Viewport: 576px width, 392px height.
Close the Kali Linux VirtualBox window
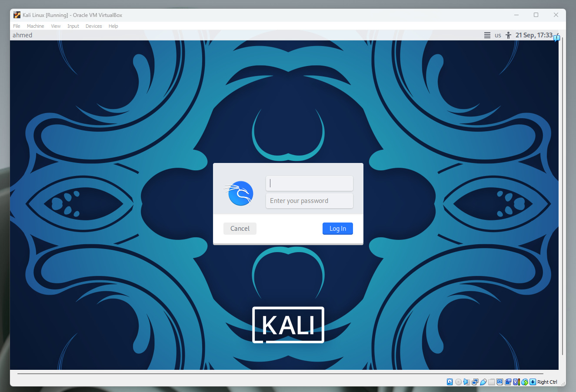coord(556,15)
